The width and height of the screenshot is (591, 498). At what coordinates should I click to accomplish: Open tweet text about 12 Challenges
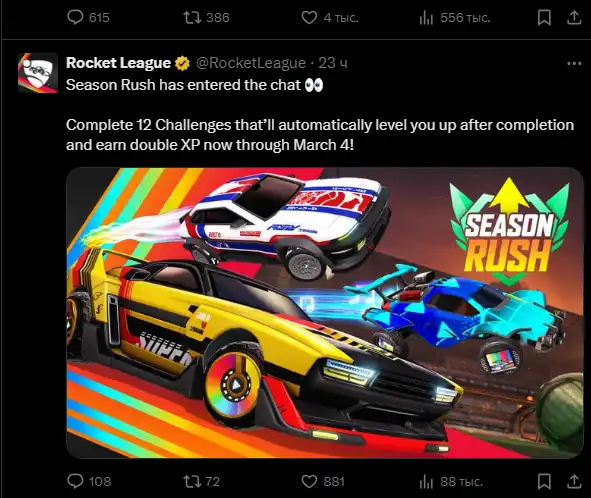(x=320, y=135)
